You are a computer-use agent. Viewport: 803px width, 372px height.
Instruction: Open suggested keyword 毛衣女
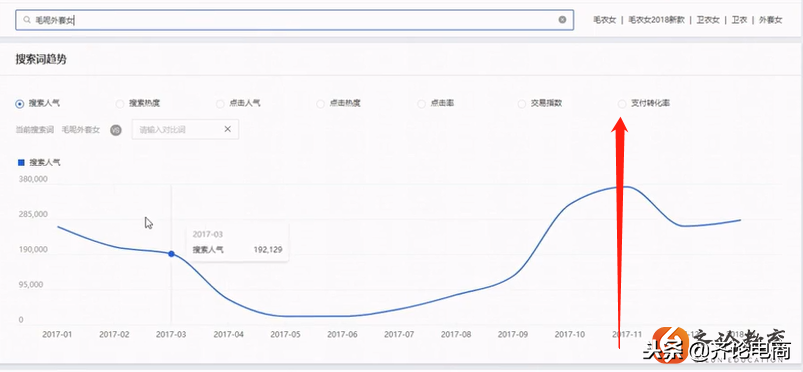point(604,20)
